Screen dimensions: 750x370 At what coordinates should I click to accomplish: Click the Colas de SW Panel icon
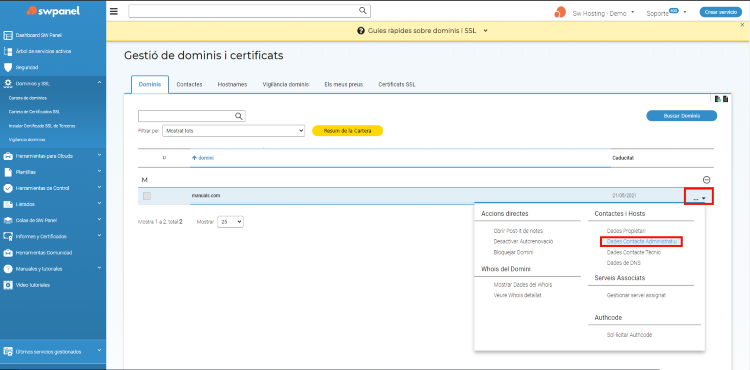point(8,220)
